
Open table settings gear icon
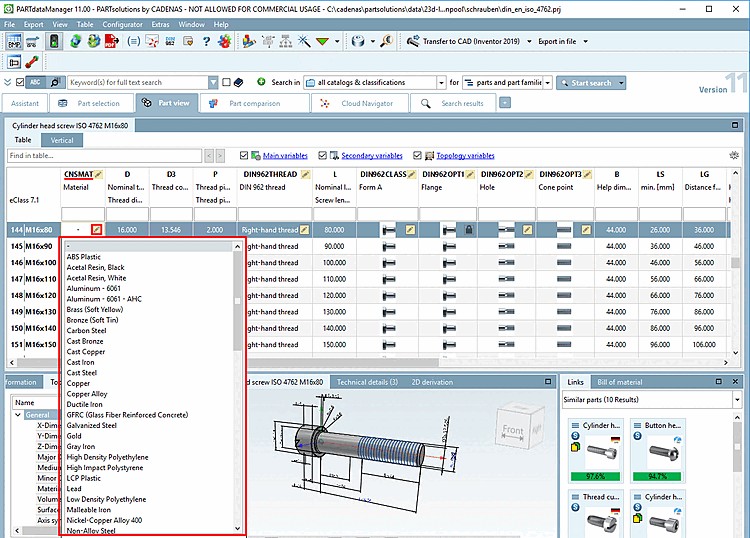click(735, 156)
